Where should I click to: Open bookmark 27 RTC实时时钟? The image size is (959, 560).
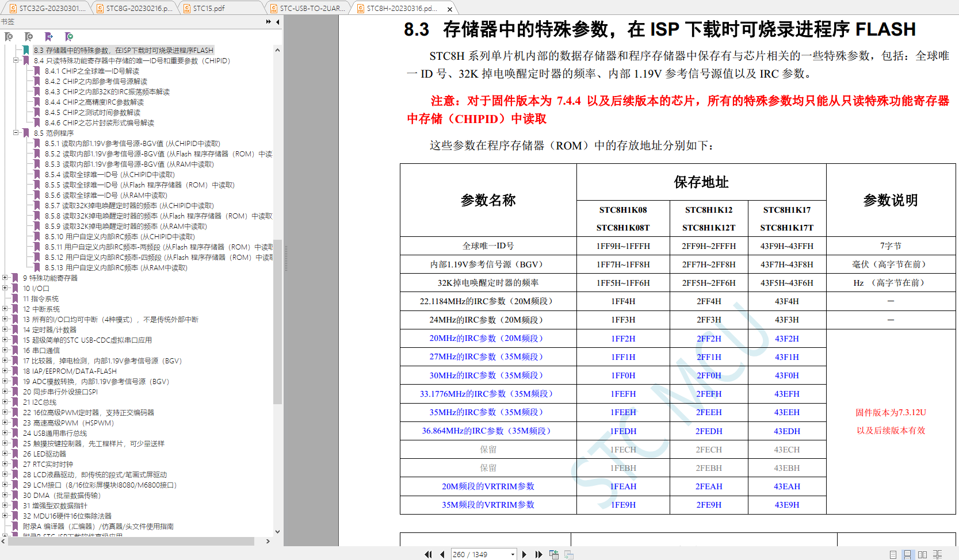tap(48, 464)
